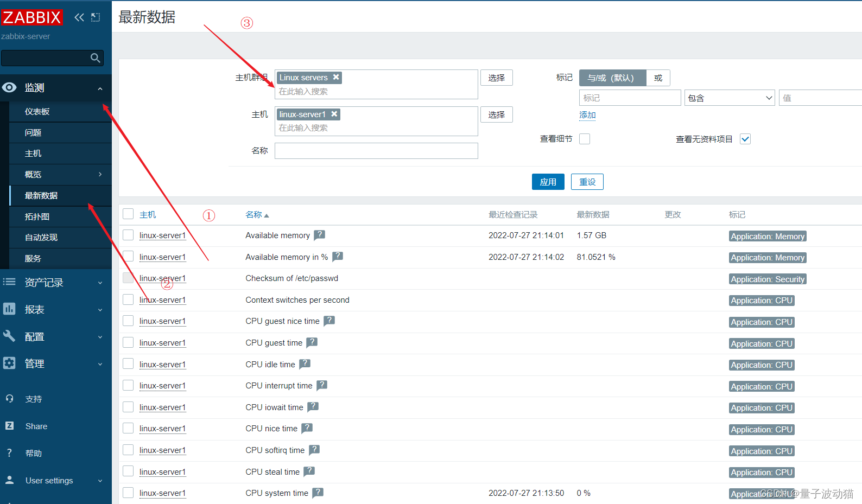Sort the table by 名称 column
862x504 pixels.
[x=257, y=214]
